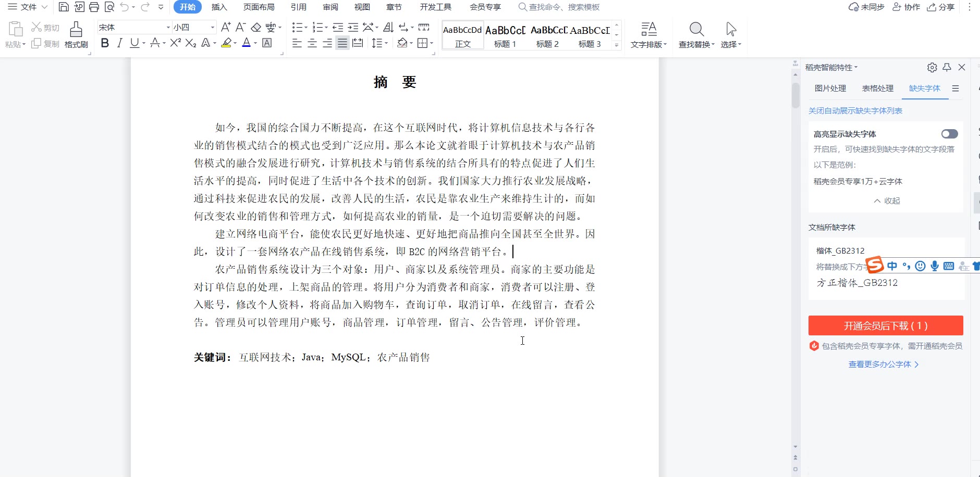
Task: Follow the 查看更多办公字体 link
Action: pyautogui.click(x=884, y=364)
